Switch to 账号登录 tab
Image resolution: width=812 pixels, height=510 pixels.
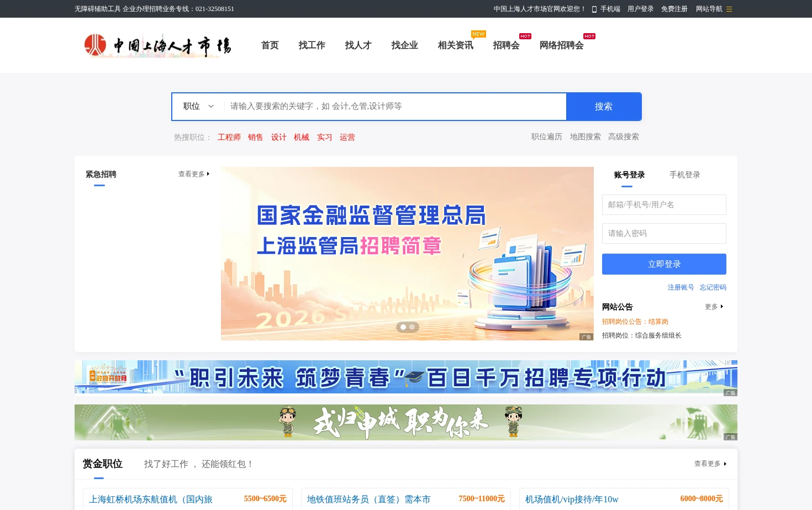pos(630,175)
